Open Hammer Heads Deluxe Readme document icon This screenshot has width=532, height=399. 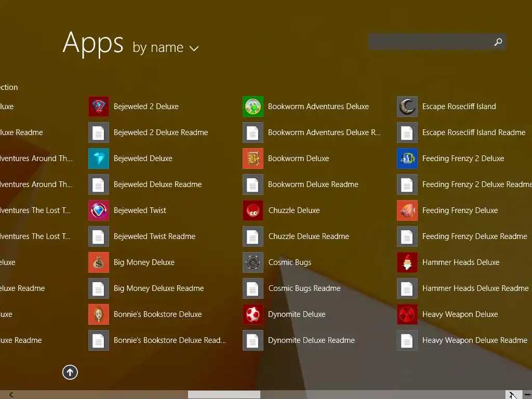pyautogui.click(x=407, y=288)
